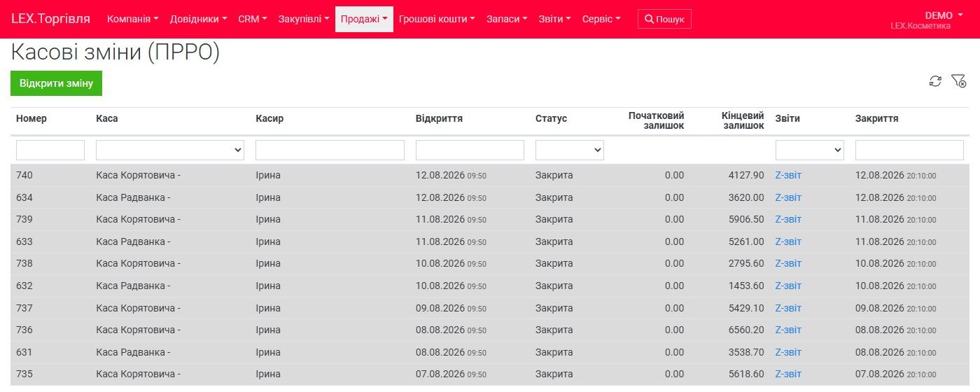Open the Звіти column filter dropdown
This screenshot has width=980, height=392.
click(810, 150)
